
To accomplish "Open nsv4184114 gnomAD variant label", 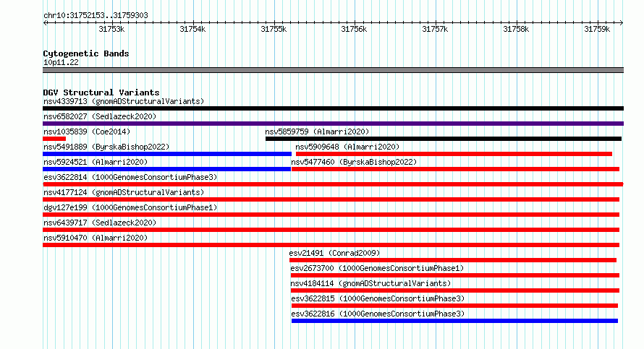I will tap(370, 283).
